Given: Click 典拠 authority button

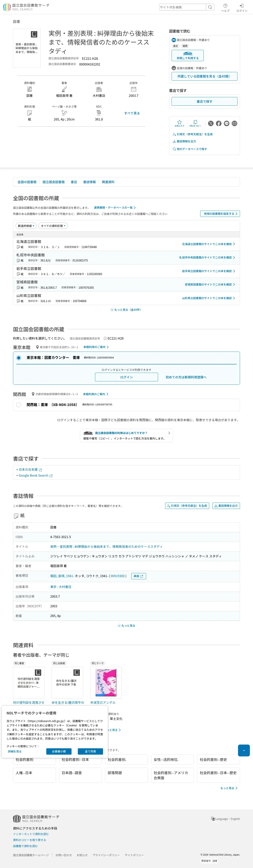Looking at the screenshot, I should 139,576.
